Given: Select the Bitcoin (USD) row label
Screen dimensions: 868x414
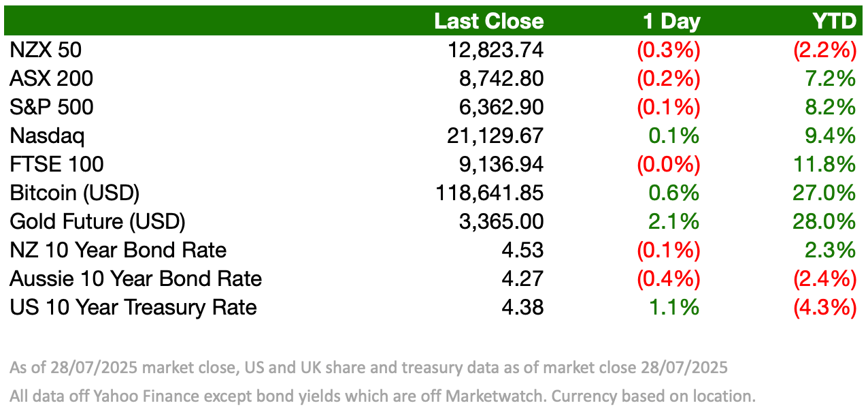Looking at the screenshot, I should (75, 193).
